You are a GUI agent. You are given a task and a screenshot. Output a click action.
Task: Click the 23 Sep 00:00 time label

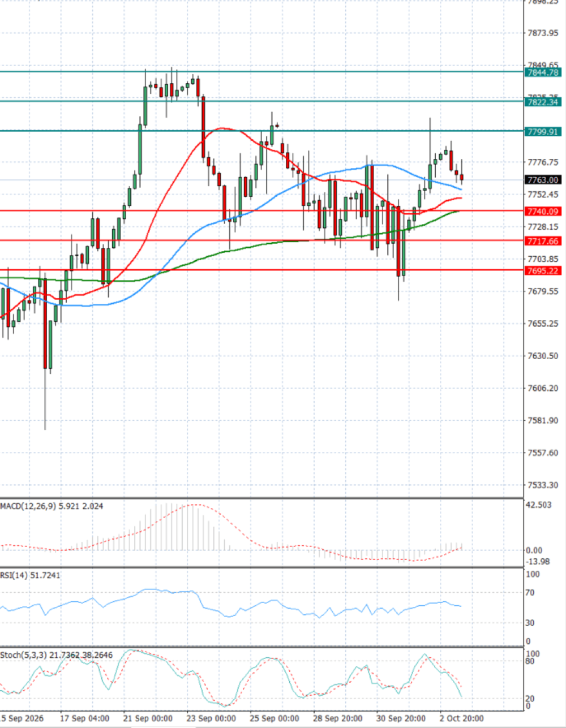click(x=211, y=718)
